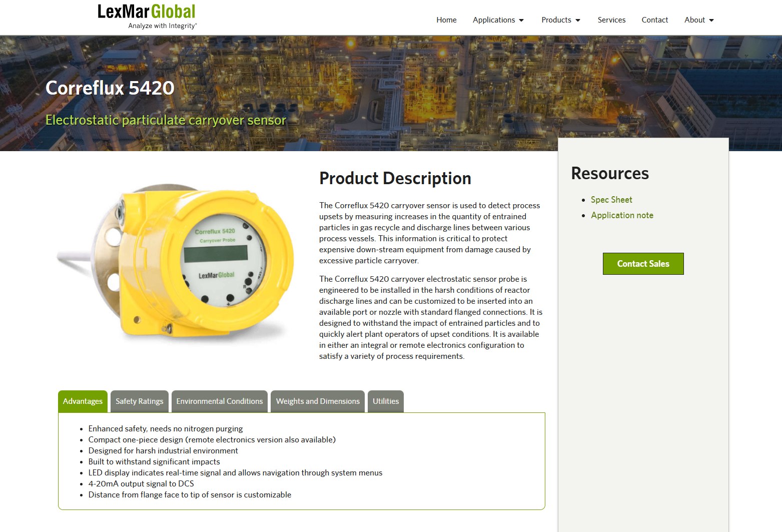Image resolution: width=782 pixels, height=532 pixels.
Task: Click 'Designed for harsh industrial environment' bullet
Action: 163,451
